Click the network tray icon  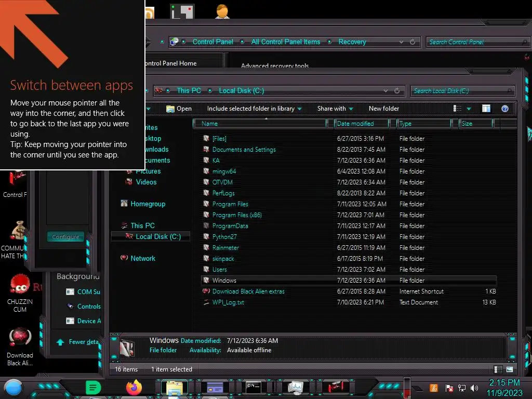point(461,388)
